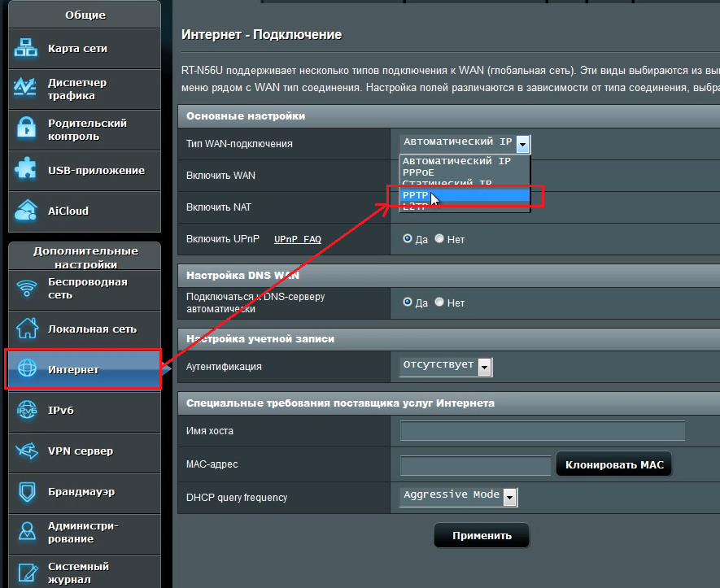Open Родительский контроль section
720x588 pixels.
(85, 130)
